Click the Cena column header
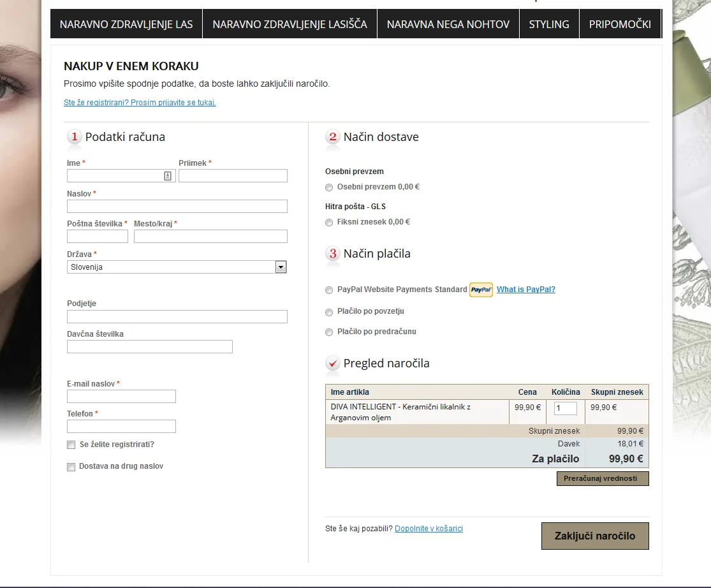 coord(527,392)
